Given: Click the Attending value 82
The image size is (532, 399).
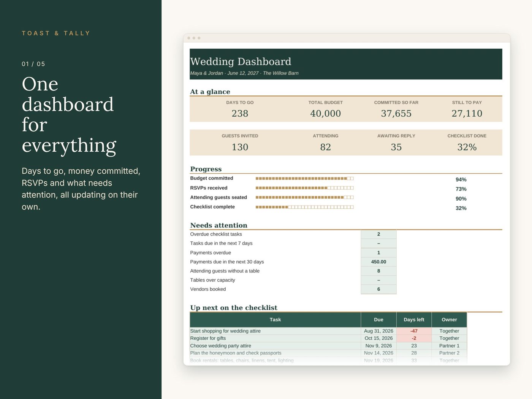Looking at the screenshot, I should click(325, 147).
